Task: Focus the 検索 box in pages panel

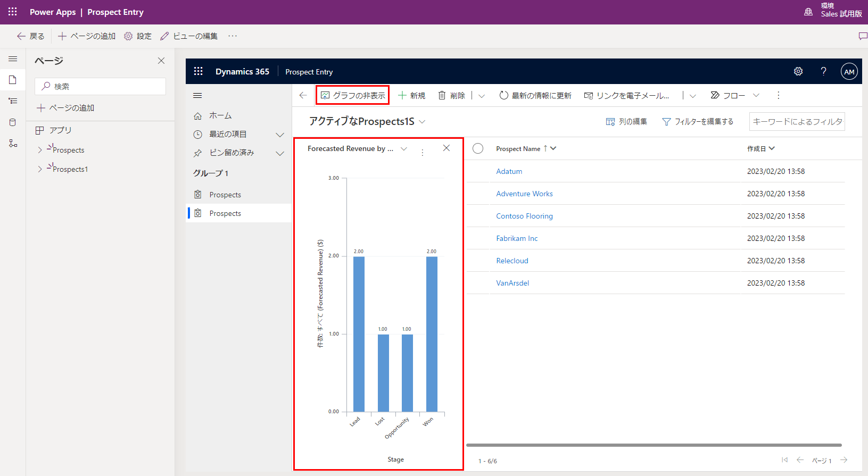Action: coord(100,86)
